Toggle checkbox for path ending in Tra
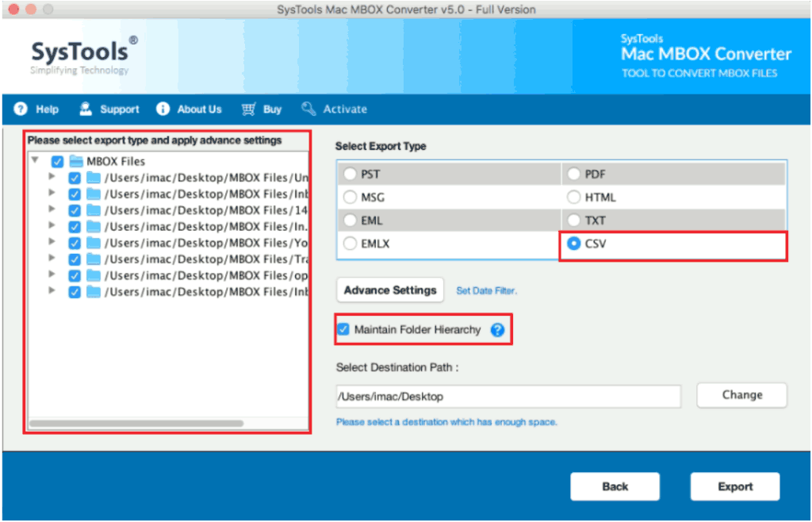The width and height of the screenshot is (812, 522). 74,259
